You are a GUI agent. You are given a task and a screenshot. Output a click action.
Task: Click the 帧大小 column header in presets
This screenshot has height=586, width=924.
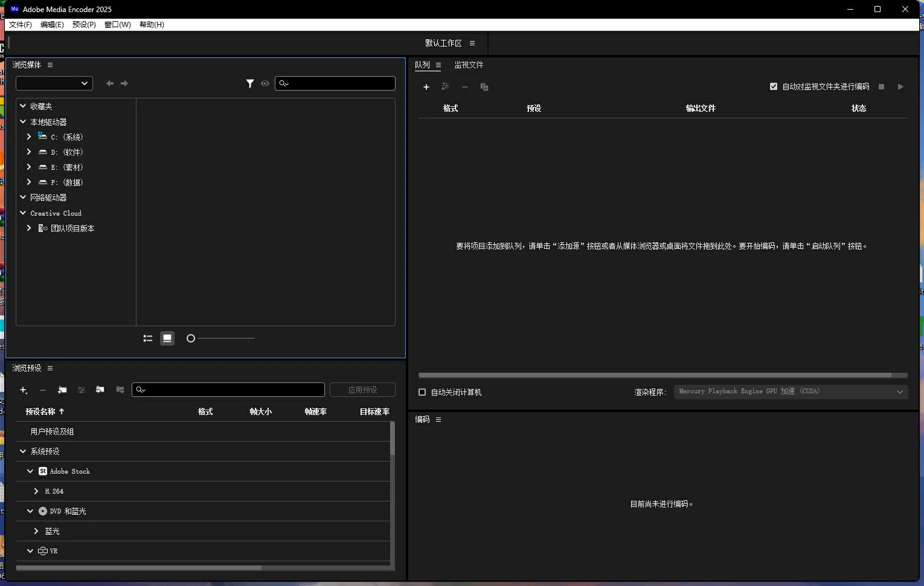[260, 411]
